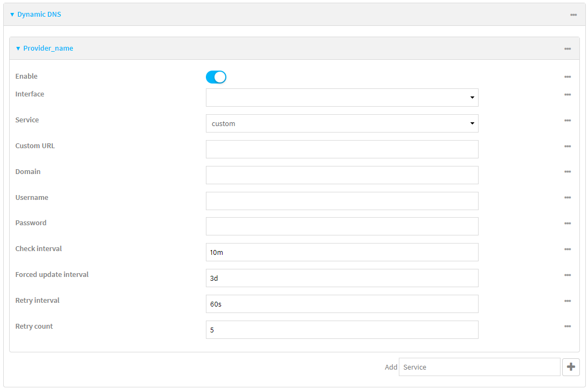Focus the Username input box
Viewport: 588px width, 389px height.
pyautogui.click(x=342, y=201)
